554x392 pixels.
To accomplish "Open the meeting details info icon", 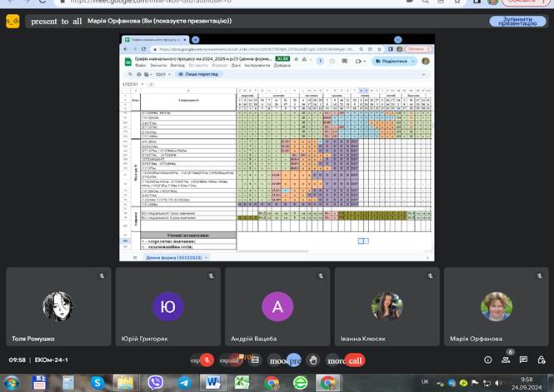I will coord(488,360).
